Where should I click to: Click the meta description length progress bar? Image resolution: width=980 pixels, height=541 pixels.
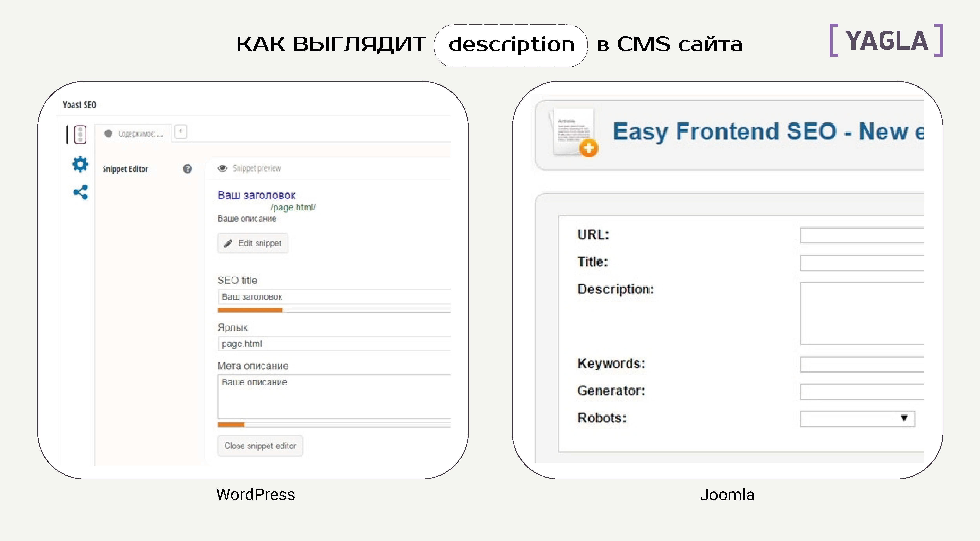click(334, 425)
